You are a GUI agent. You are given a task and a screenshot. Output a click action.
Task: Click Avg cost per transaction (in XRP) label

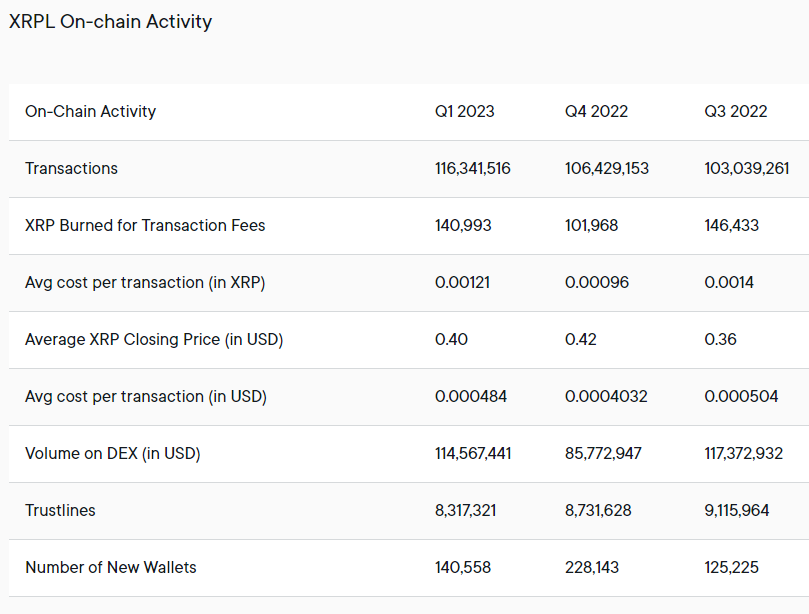[x=145, y=282]
